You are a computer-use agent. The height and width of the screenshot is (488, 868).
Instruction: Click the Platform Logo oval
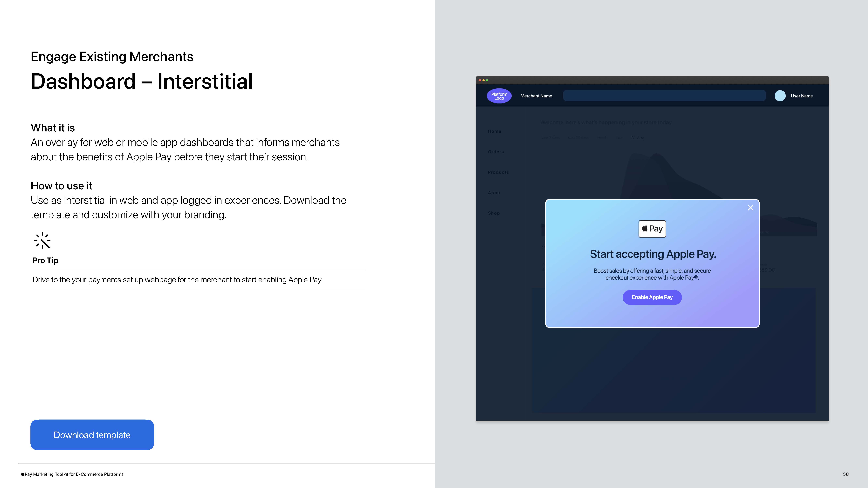[x=499, y=96]
